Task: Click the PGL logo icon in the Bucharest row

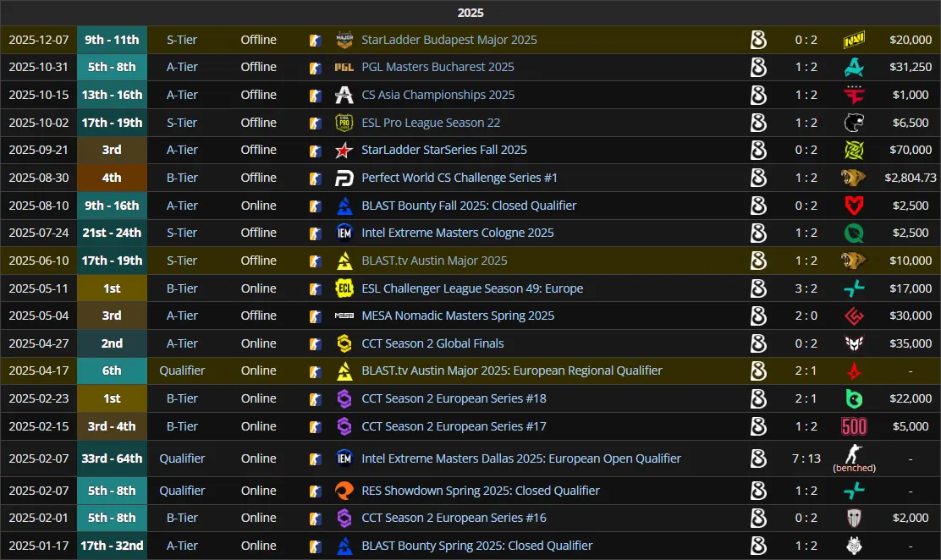Action: pyautogui.click(x=344, y=67)
